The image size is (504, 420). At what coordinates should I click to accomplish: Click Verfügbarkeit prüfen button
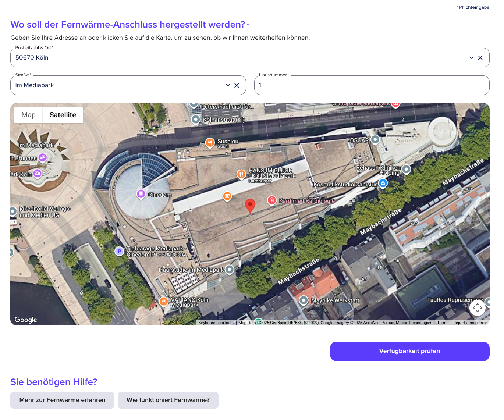409,351
